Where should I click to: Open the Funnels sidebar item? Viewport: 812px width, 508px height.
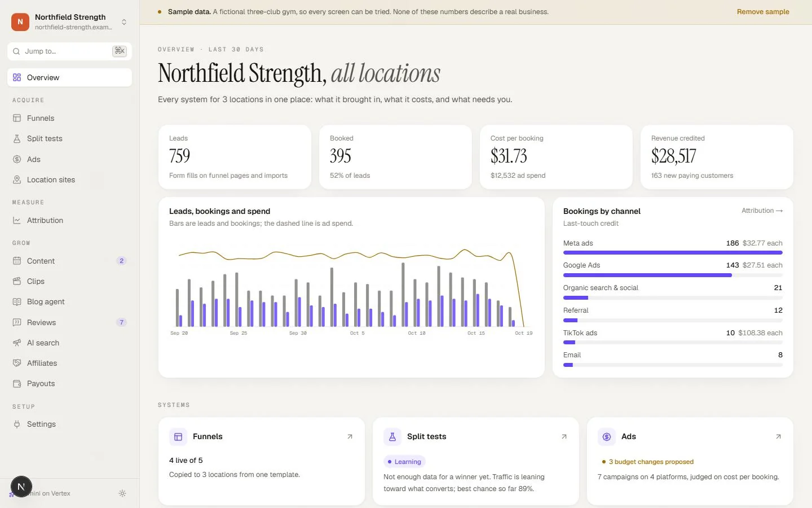pos(69,118)
